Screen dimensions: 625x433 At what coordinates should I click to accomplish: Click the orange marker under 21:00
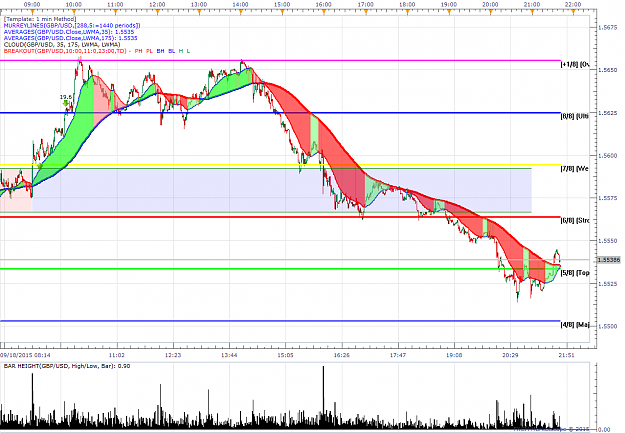[x=532, y=13]
